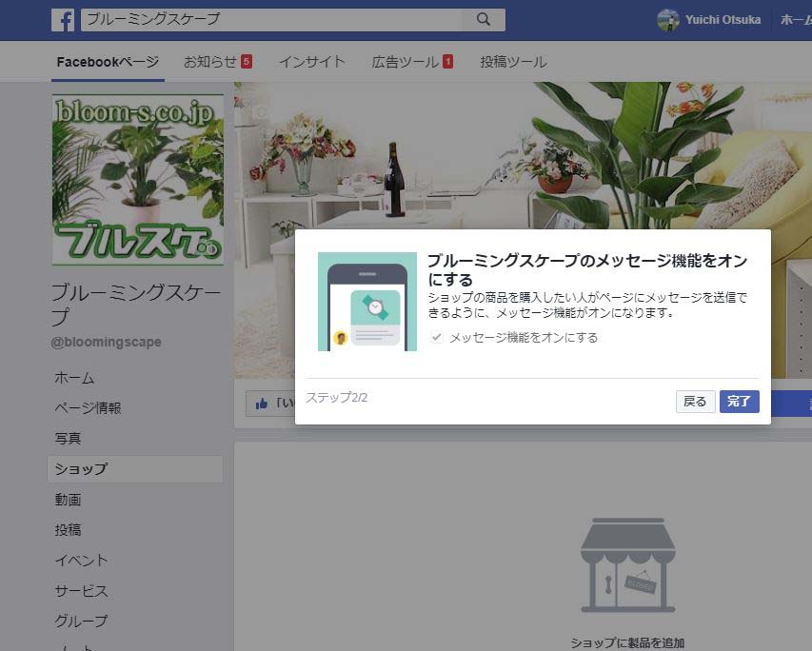Open 動画 in sidebar
Viewport: 812px width, 651px height.
(68, 500)
